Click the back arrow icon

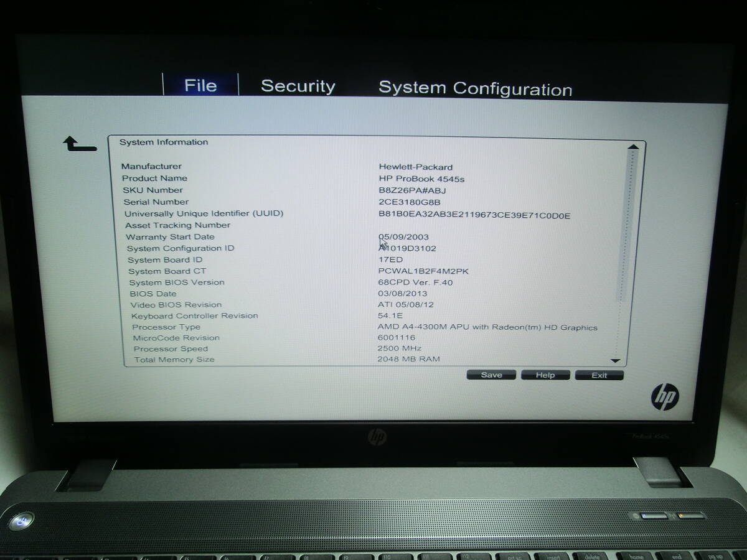80,144
